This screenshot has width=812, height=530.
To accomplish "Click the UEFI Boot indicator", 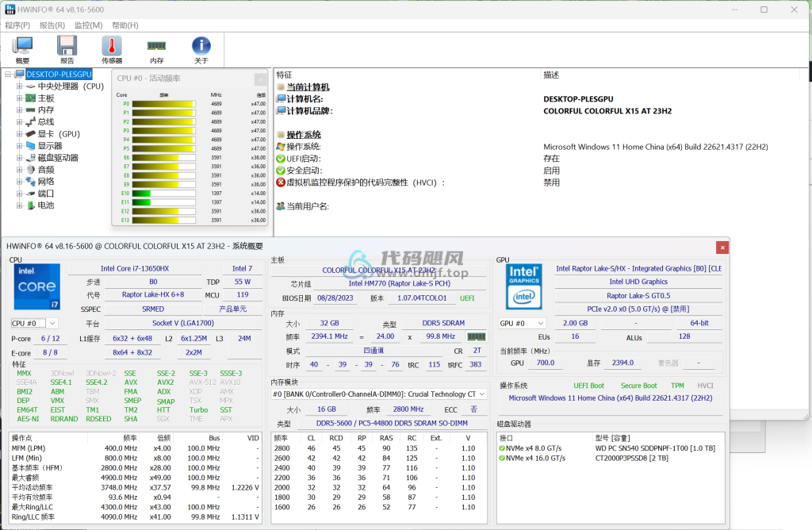I will (x=589, y=386).
